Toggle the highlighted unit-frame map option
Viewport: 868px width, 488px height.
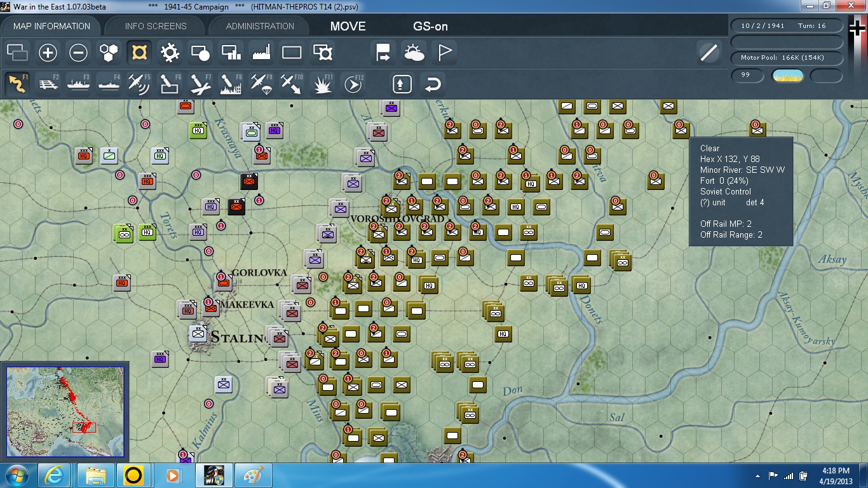pos(139,53)
